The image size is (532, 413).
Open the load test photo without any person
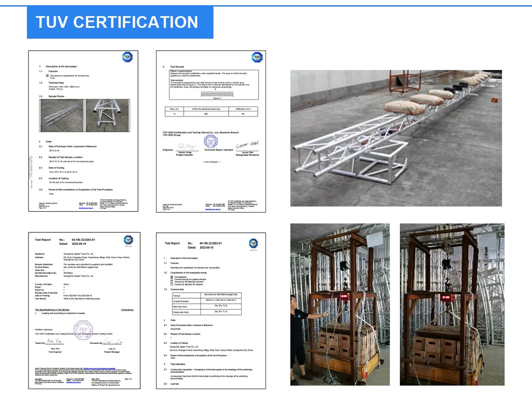coord(452,304)
